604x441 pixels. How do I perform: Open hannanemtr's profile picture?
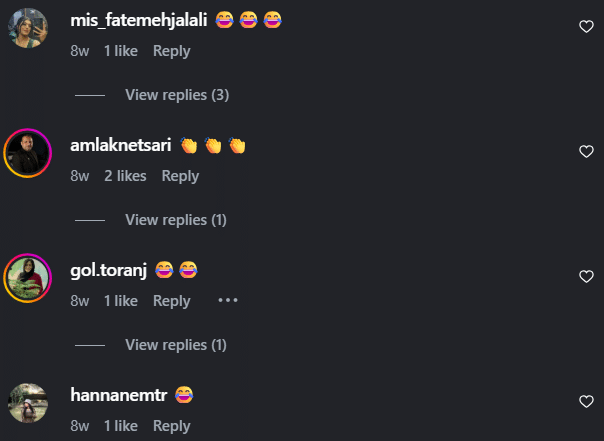click(28, 403)
